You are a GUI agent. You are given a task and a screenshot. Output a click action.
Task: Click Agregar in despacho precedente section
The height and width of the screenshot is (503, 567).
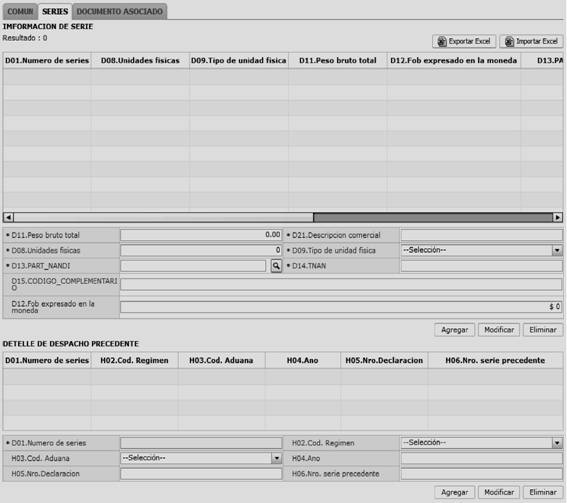tap(455, 492)
